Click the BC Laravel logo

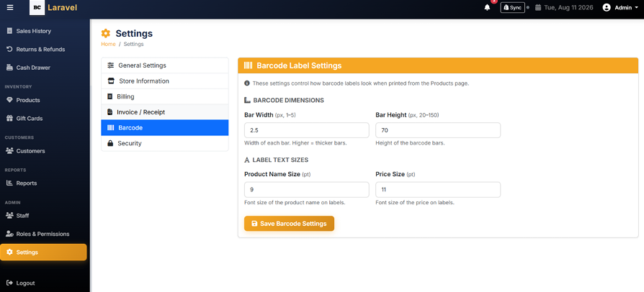coord(53,7)
